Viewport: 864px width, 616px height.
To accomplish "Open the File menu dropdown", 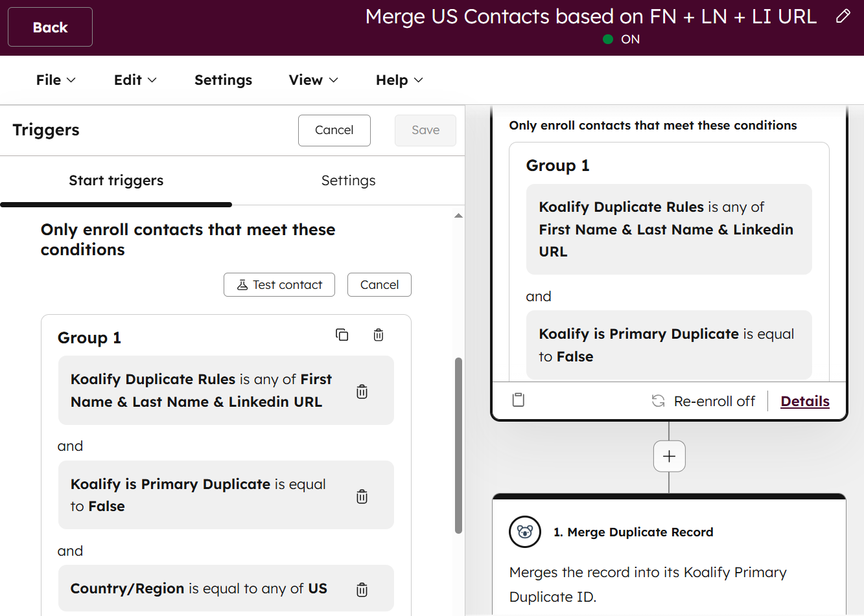I will [56, 80].
